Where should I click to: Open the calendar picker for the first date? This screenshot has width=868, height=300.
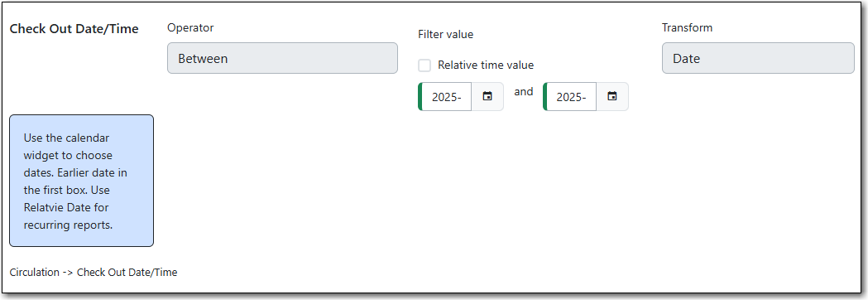tap(487, 96)
